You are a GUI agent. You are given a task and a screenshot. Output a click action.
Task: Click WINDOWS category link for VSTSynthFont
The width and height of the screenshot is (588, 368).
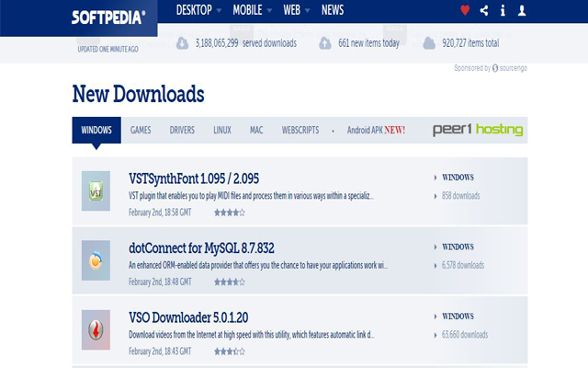click(458, 178)
